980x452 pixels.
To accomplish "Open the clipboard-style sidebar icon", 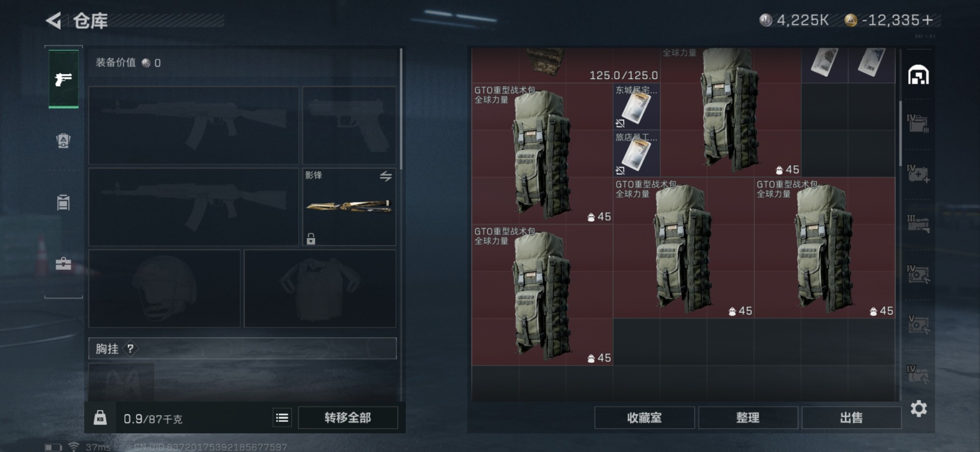I will click(63, 202).
